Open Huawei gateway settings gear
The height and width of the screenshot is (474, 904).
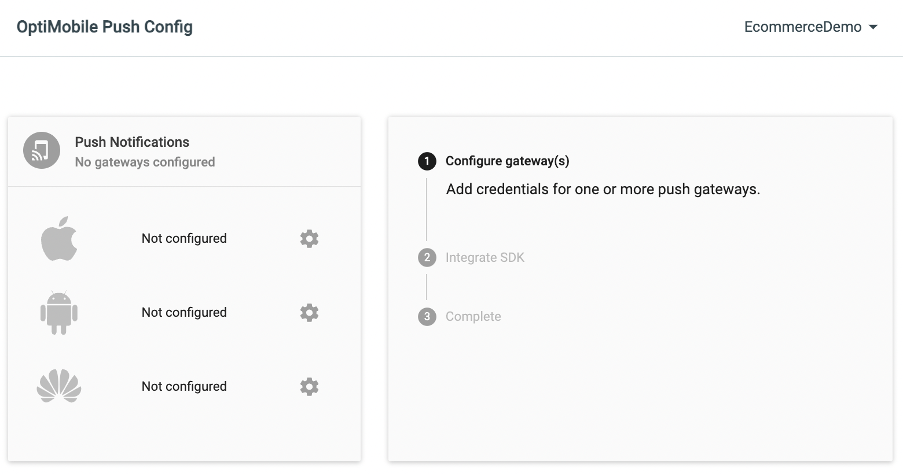[x=309, y=386]
